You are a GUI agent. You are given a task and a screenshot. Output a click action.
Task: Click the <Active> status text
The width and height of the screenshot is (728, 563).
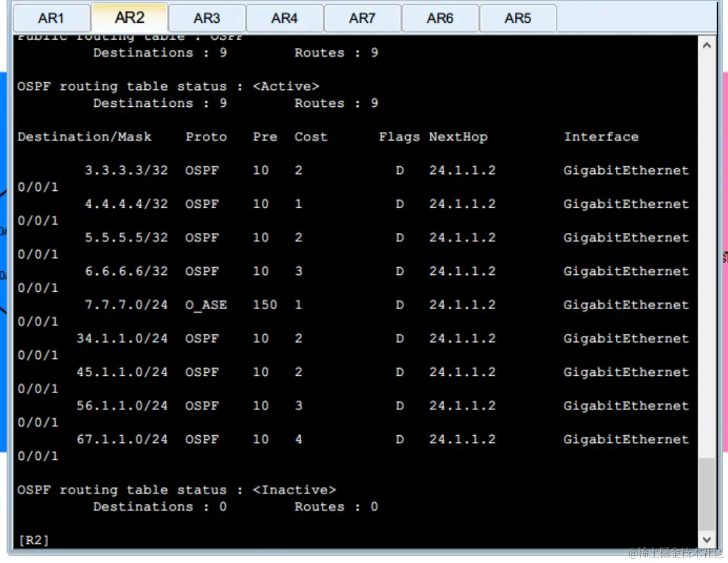[x=286, y=86]
